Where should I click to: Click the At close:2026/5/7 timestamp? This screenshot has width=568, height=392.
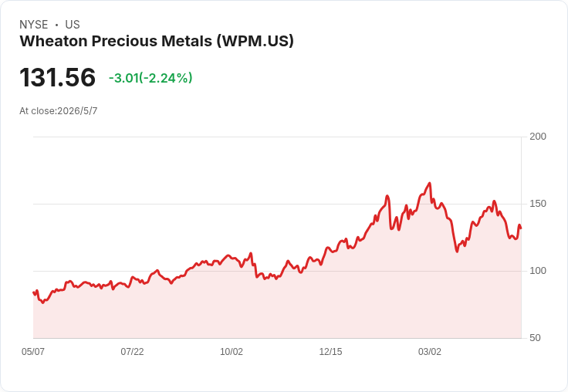click(x=59, y=111)
